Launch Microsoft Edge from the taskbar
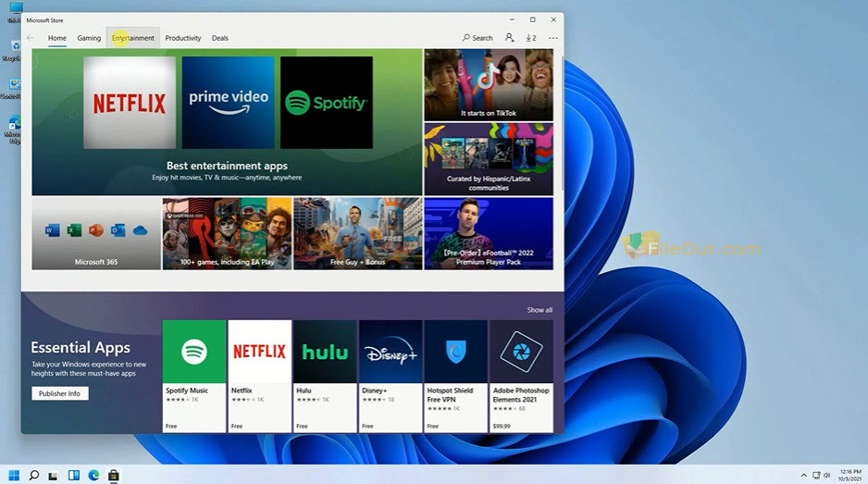868x484 pixels. coord(93,475)
